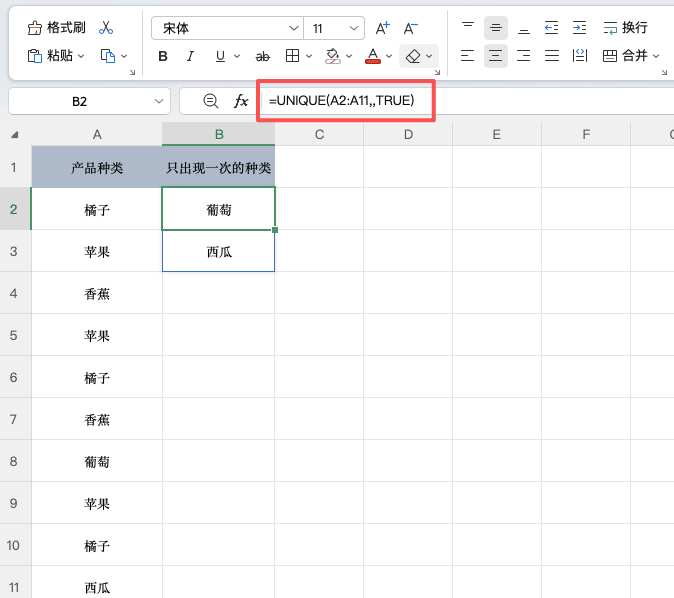Select column D header
Image resolution: width=674 pixels, height=598 pixels.
[x=408, y=135]
